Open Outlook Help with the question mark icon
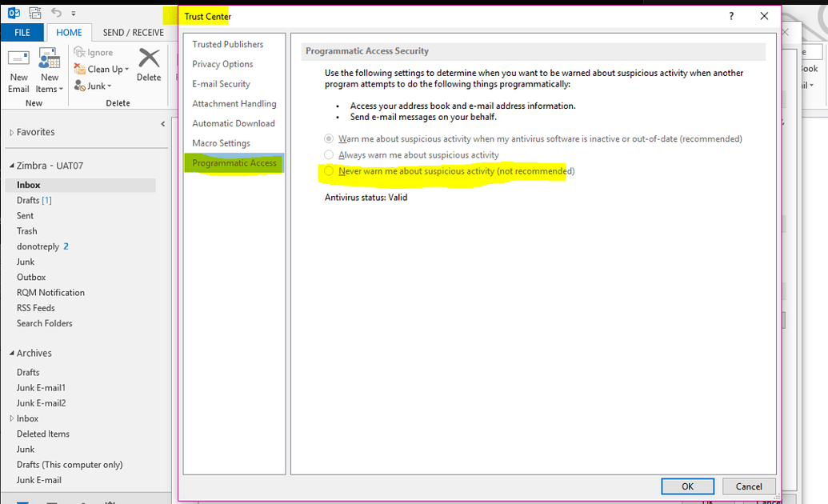The width and height of the screenshot is (828, 504). click(x=730, y=16)
